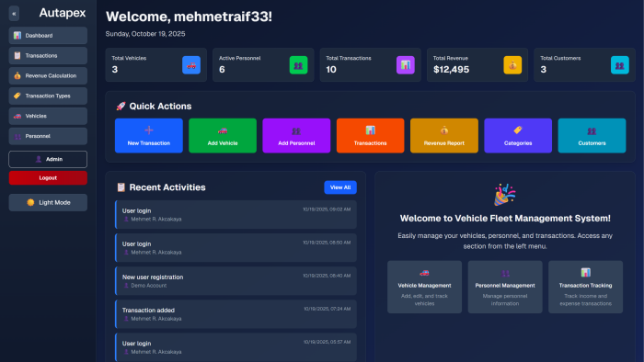
Task: Select Personnel in the sidebar
Action: [x=48, y=136]
